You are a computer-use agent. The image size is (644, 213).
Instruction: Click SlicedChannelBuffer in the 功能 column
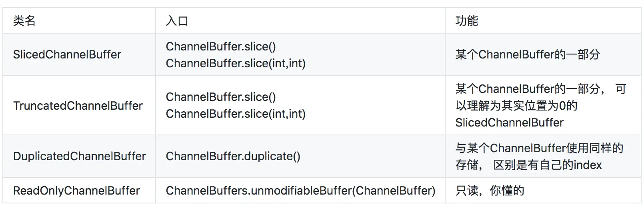click(509, 123)
